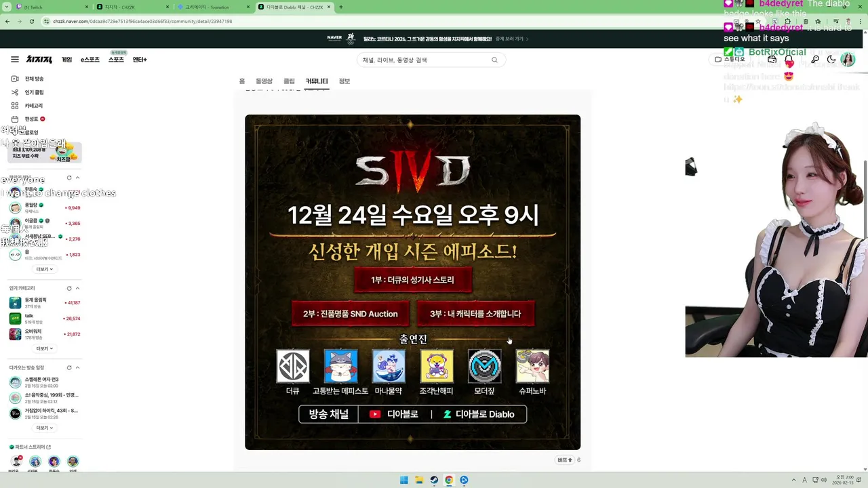Click the browser forward arrow

pyautogui.click(x=20, y=21)
